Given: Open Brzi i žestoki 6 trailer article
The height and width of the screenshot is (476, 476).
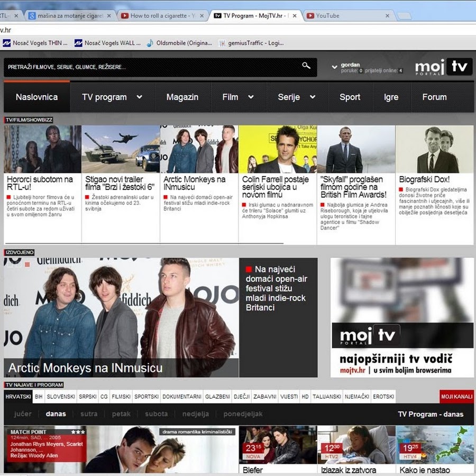Looking at the screenshot, I should point(120,183).
